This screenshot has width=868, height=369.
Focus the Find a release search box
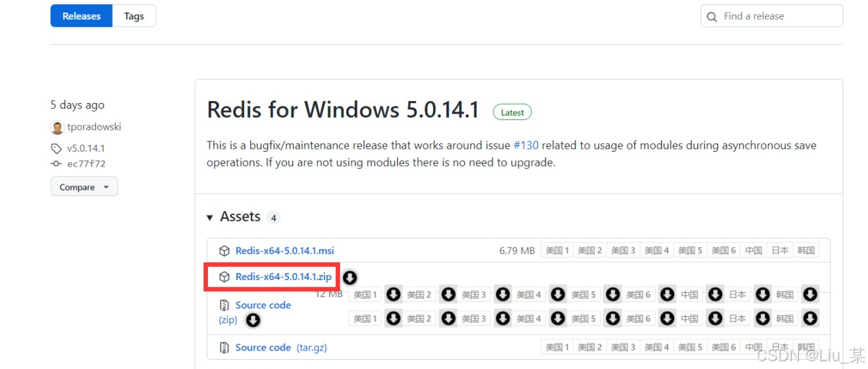point(771,16)
